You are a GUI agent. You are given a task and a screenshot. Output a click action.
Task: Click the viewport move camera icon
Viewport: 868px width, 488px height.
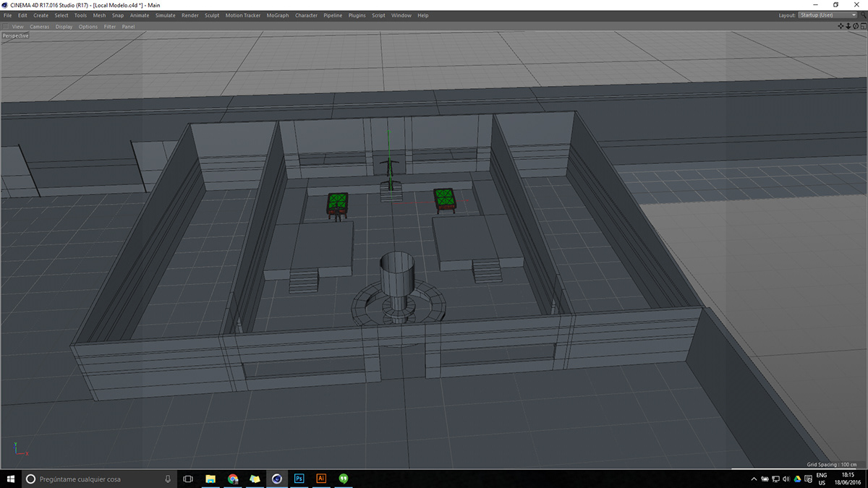[x=841, y=26]
